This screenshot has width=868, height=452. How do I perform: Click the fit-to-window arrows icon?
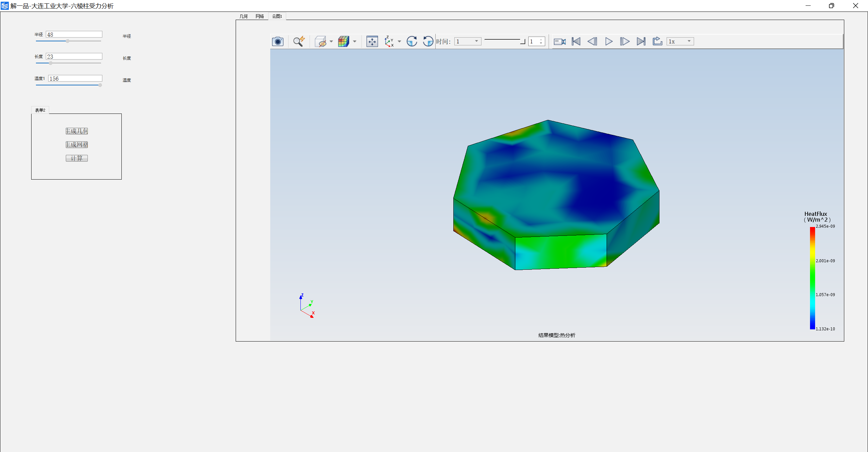(x=372, y=41)
